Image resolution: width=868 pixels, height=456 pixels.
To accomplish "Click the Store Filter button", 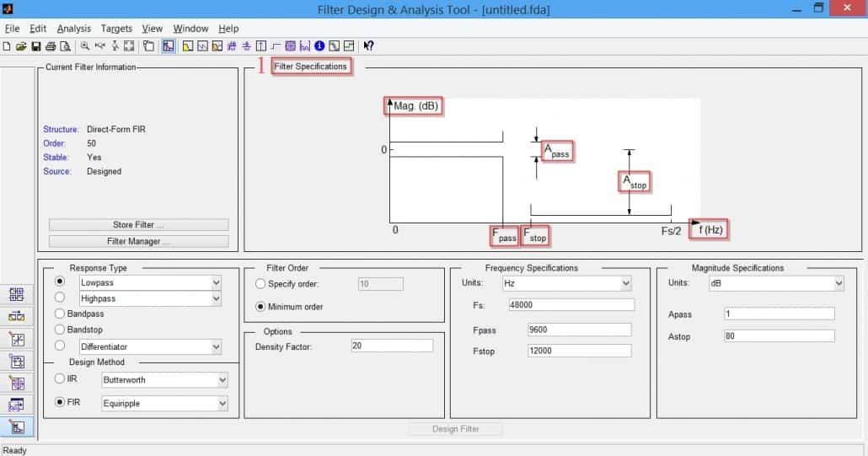I will [138, 225].
